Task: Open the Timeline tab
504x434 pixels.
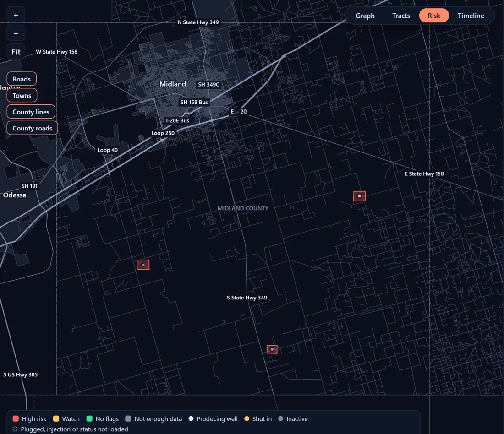Action: [471, 16]
